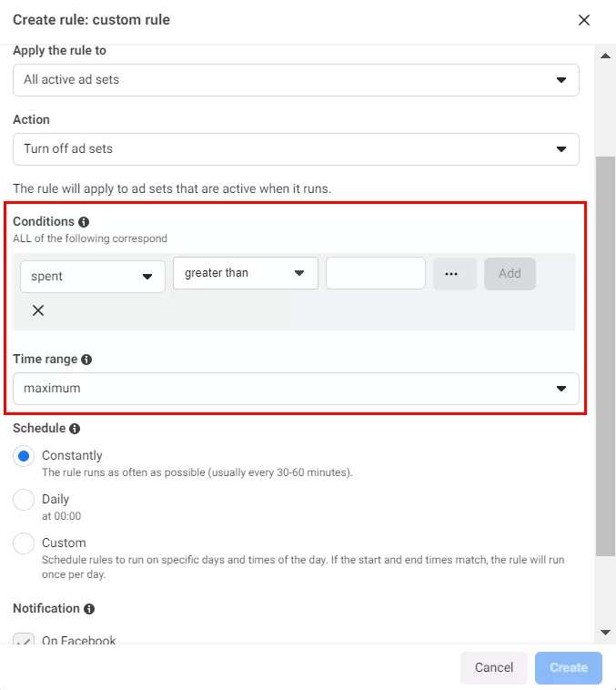This screenshot has height=690, width=616.
Task: Click the scrollbar down arrow
Action: [605, 633]
